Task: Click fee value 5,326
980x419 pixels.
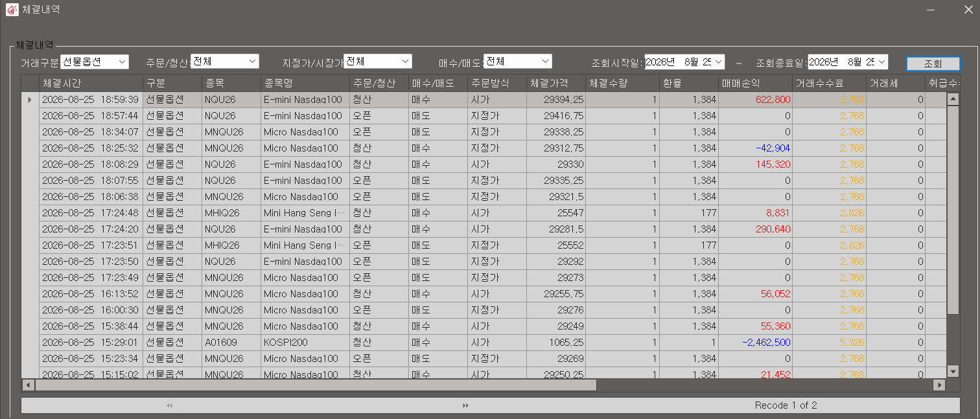Action: 852,343
